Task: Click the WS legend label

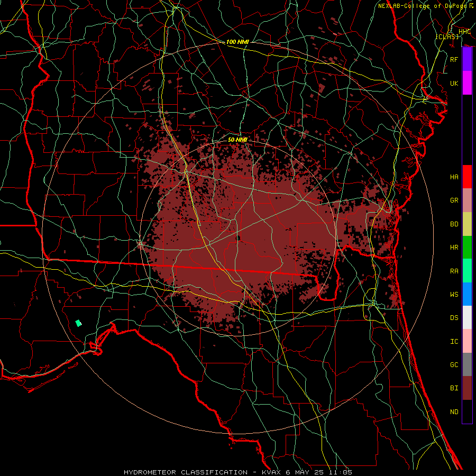Action: (x=454, y=295)
